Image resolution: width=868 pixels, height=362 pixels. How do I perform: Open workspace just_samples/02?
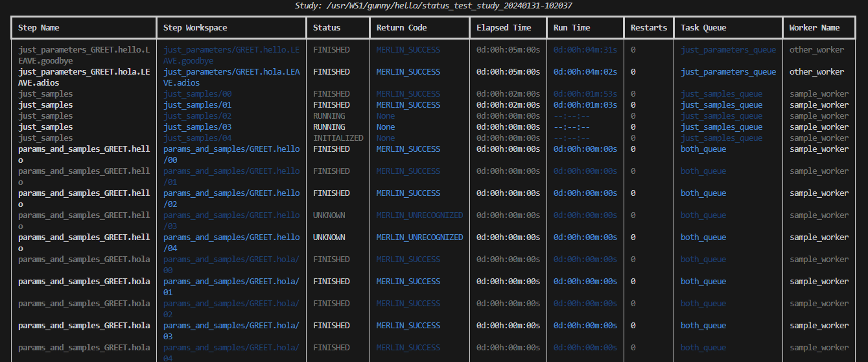[x=197, y=116]
